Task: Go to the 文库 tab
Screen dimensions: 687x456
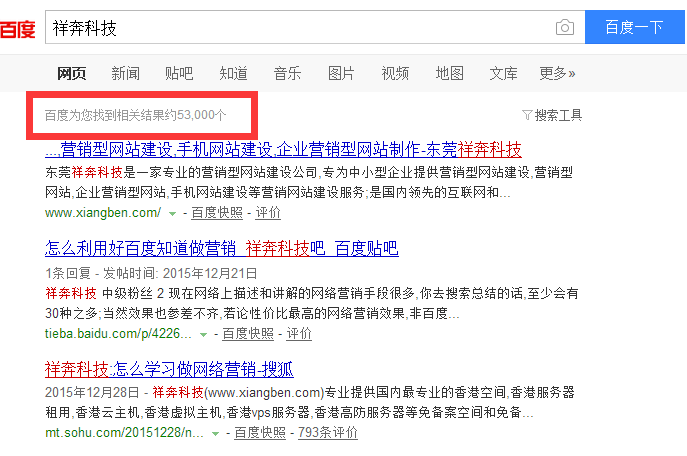Action: click(503, 73)
